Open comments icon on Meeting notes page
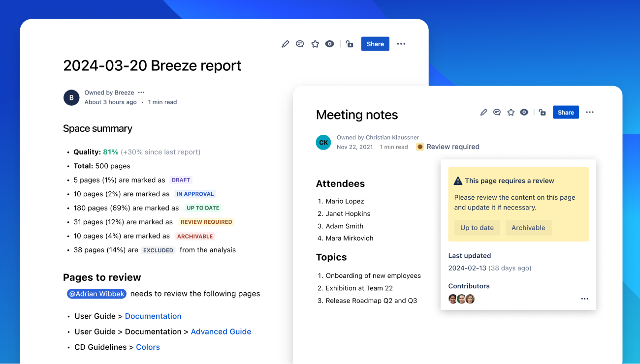 pos(497,112)
